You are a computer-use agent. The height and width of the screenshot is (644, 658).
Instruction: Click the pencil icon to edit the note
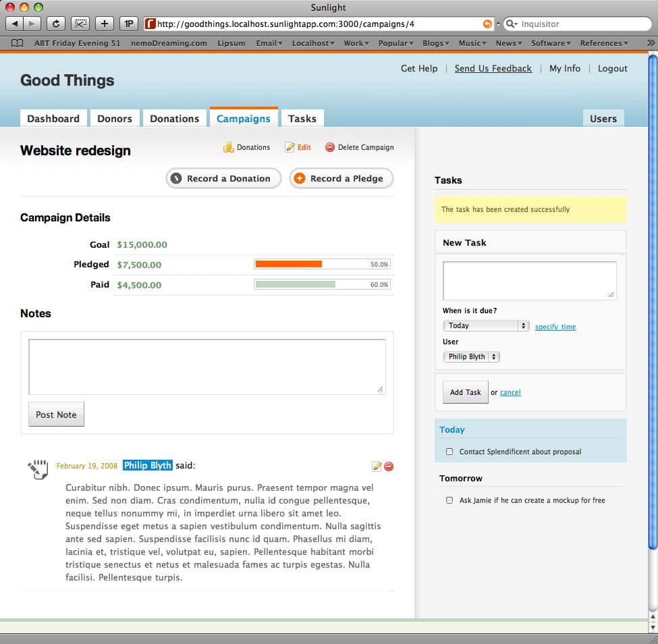click(x=377, y=466)
